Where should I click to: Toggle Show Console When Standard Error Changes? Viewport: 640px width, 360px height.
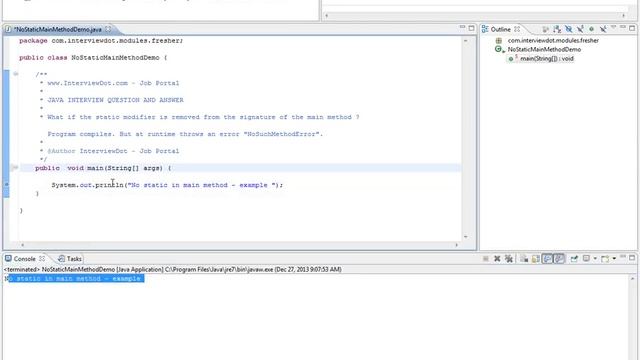tap(559, 258)
